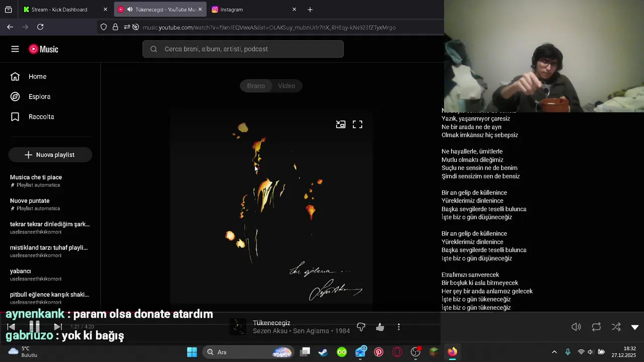Open Firefox tab list icon at top-left
The height and width of the screenshot is (362, 644).
click(9, 10)
